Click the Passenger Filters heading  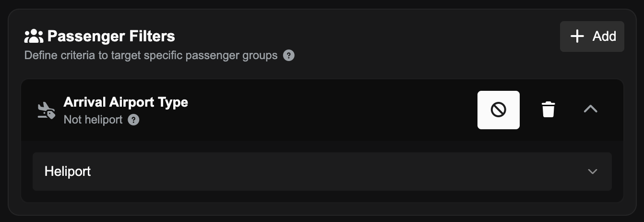(111, 36)
